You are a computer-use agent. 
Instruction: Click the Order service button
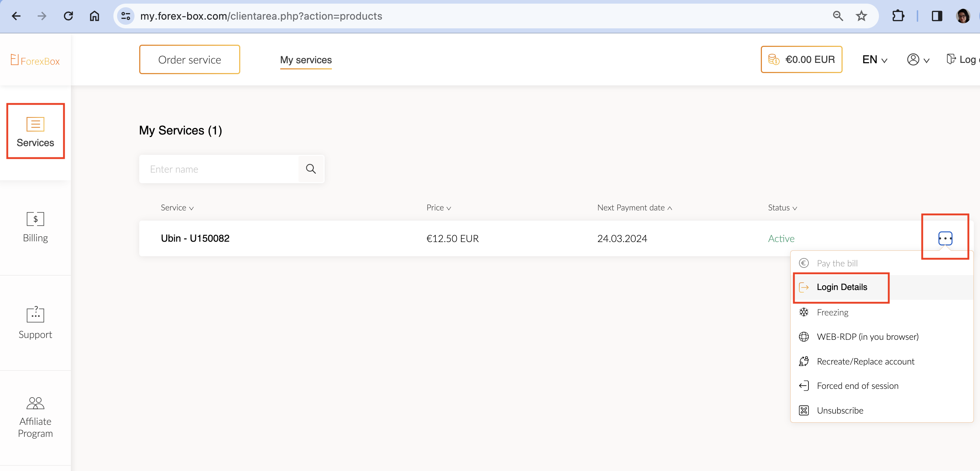pyautogui.click(x=189, y=60)
